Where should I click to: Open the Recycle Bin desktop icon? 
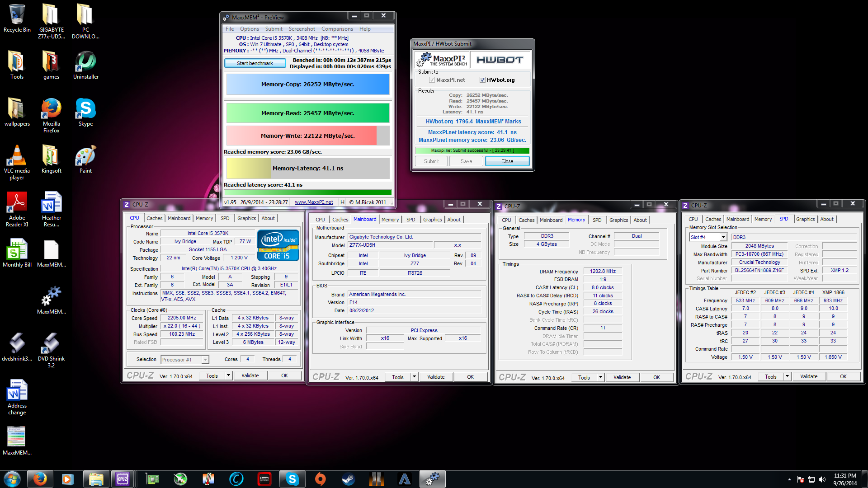click(x=17, y=18)
